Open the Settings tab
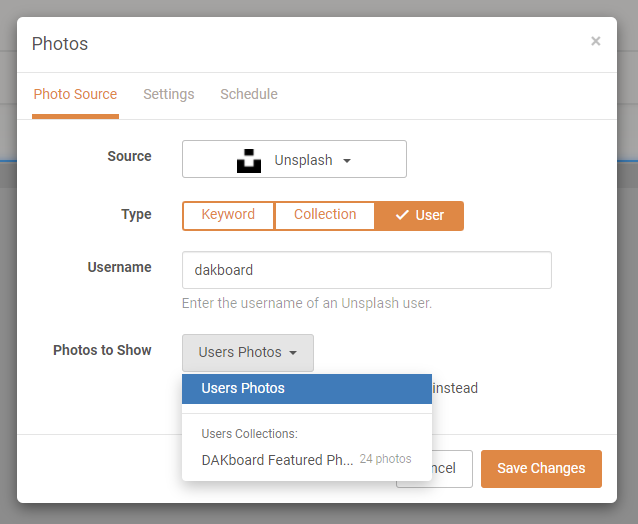 click(169, 94)
